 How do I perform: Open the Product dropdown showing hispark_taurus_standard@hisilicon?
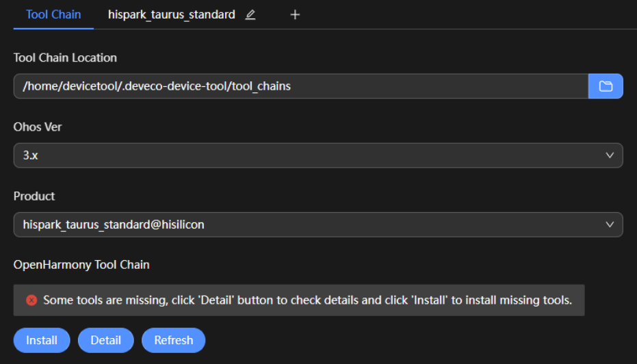(318, 224)
